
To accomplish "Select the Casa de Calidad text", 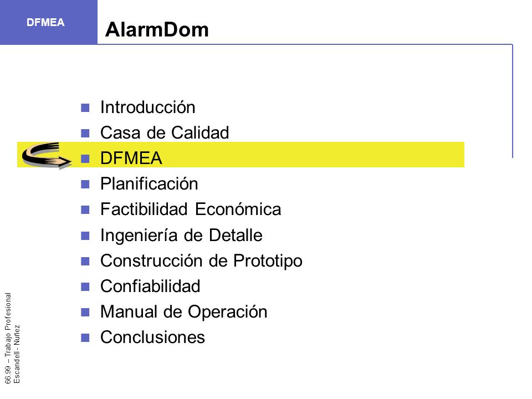I will [165, 132].
